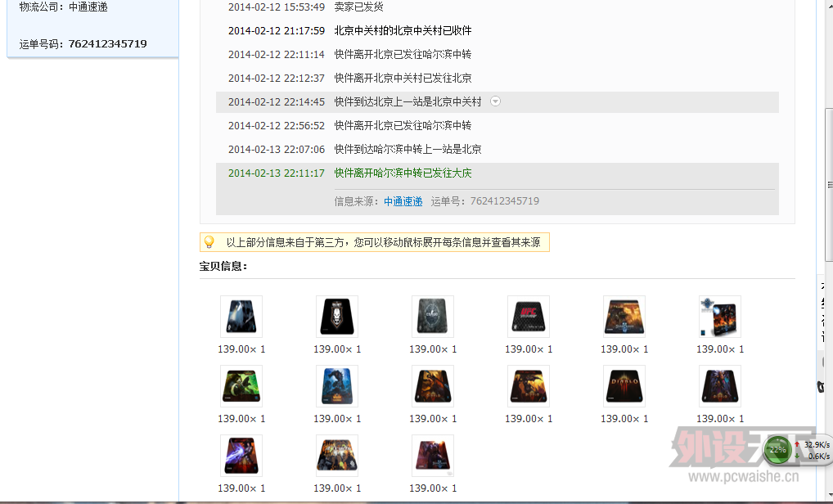Click the 139.00× 1 price under Diablo logo mousepad
Screen dimensions: 833x504
[624, 419]
